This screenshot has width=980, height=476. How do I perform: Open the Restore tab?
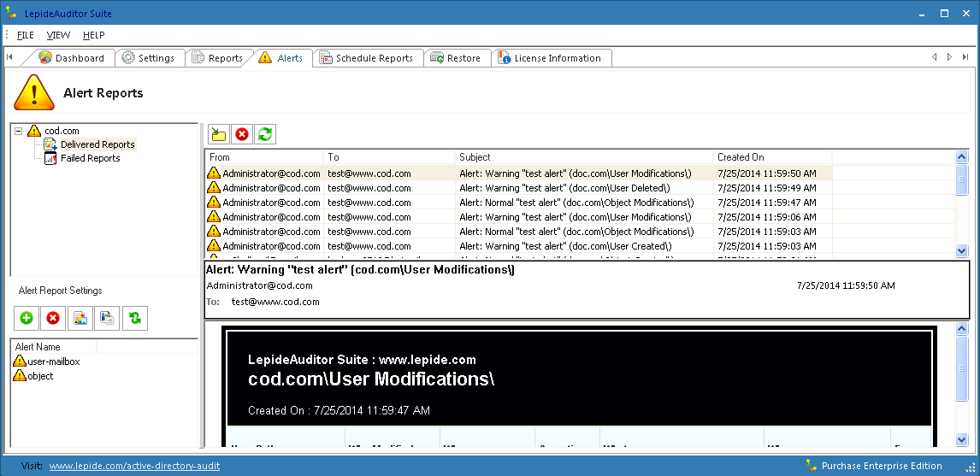pyautogui.click(x=456, y=58)
